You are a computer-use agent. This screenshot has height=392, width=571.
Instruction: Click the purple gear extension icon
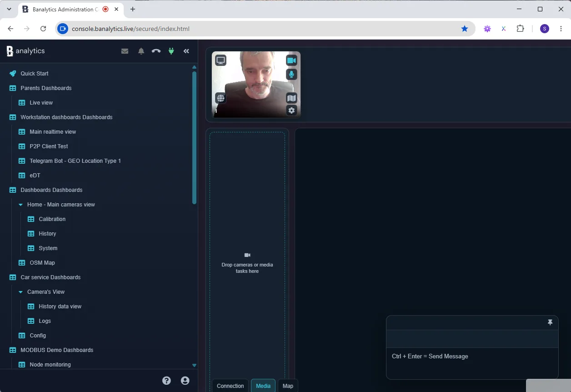coord(487,29)
